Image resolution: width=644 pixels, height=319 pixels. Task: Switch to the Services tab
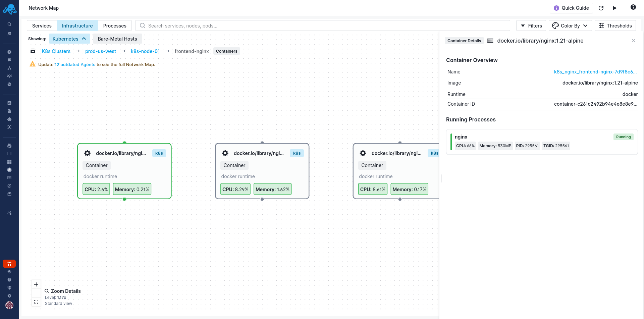42,26
